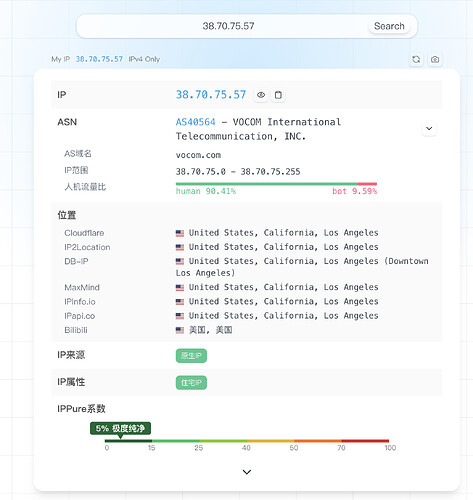473x500 pixels.
Task: Click the vocom.com AS domain text
Action: (x=198, y=155)
